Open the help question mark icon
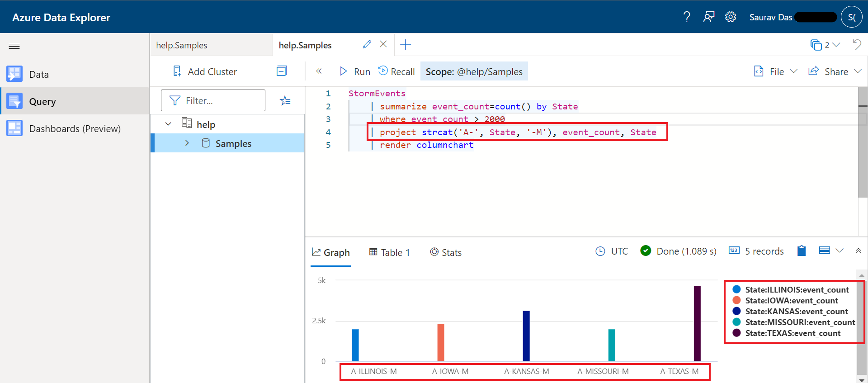The image size is (868, 383). (687, 17)
